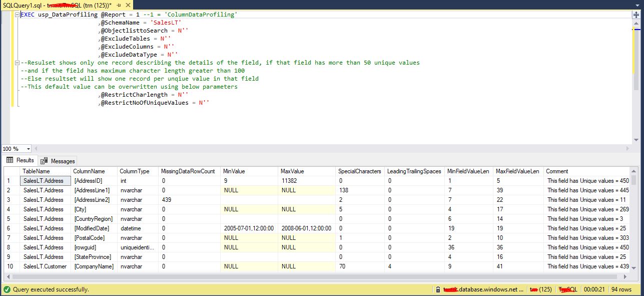
Task: Click the 'SalesLT' schema name string in editor
Action: 166,23
